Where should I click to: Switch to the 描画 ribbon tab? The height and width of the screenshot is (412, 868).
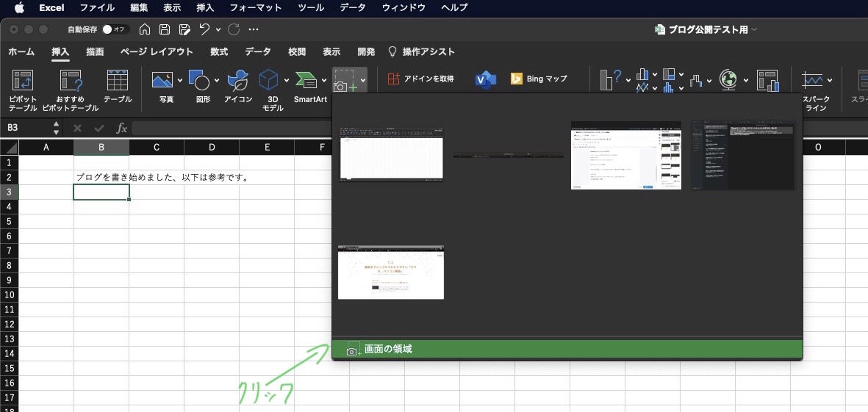(95, 52)
